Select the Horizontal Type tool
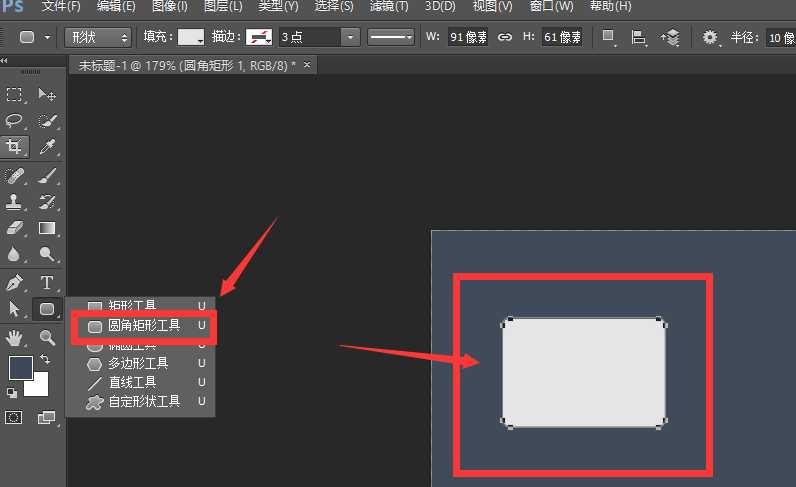 click(x=46, y=283)
